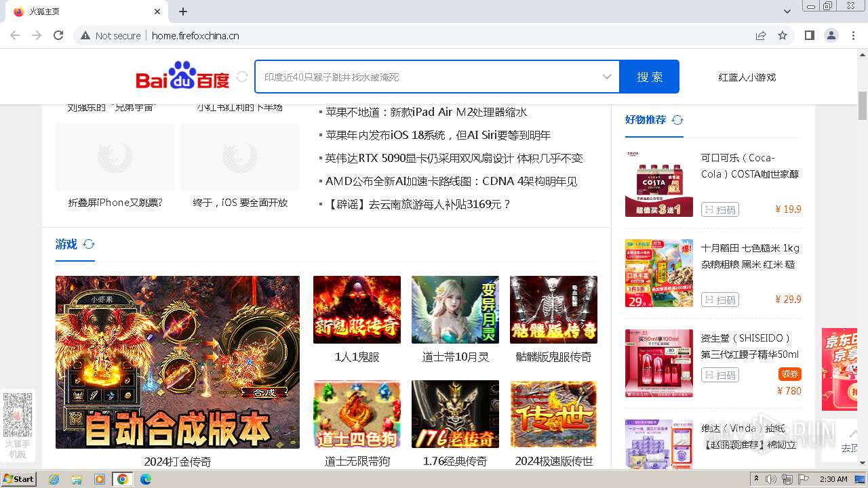Click the 1人1鬼服 game link

[357, 357]
